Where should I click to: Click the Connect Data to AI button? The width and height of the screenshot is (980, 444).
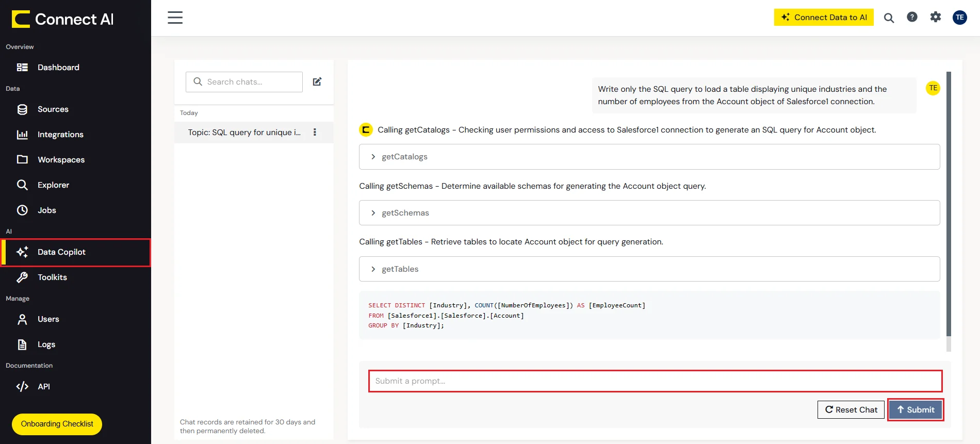824,17
